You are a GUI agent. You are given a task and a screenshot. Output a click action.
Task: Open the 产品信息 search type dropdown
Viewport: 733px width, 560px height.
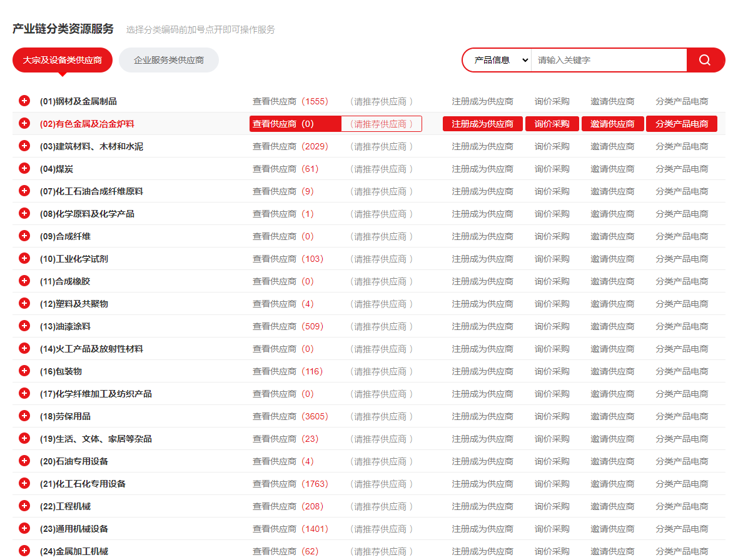point(500,60)
